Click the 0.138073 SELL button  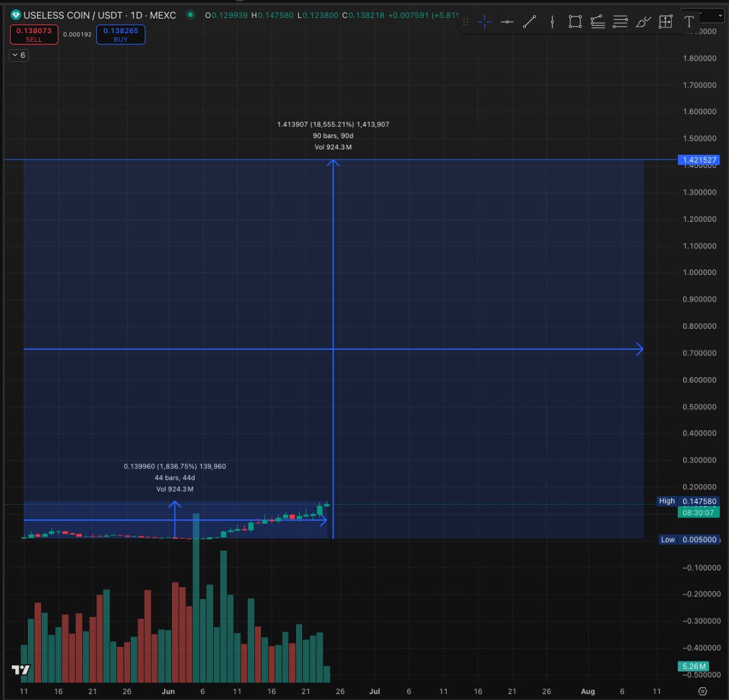pyautogui.click(x=34, y=35)
